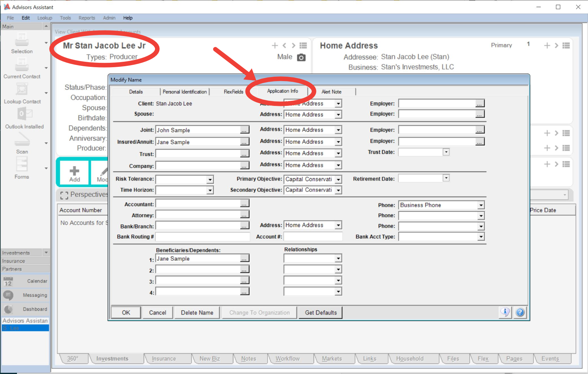Open the Household bottom tab
588x374 pixels.
click(x=410, y=358)
